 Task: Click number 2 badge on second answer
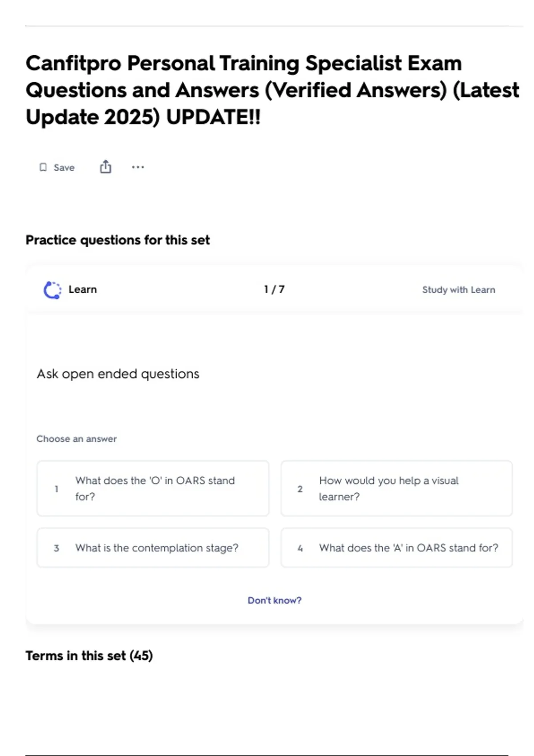click(300, 489)
